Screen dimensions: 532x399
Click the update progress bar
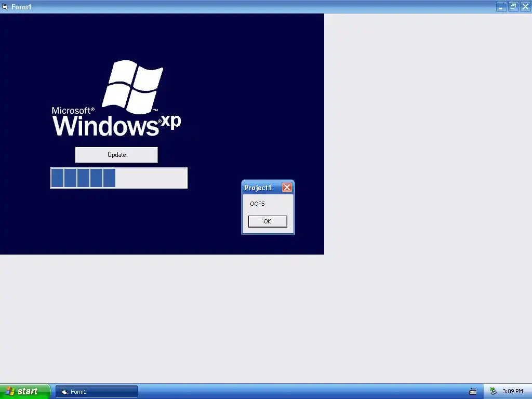pyautogui.click(x=119, y=178)
